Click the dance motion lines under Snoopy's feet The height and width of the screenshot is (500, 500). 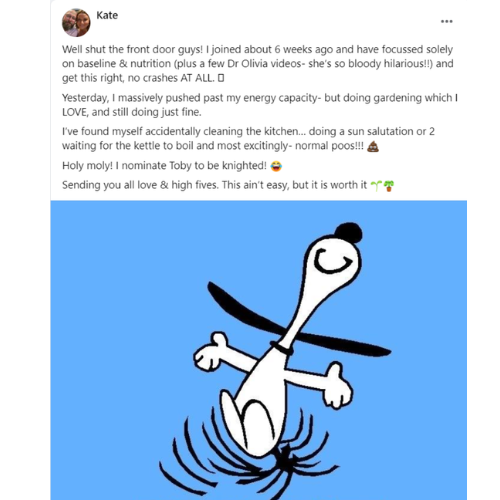249,460
